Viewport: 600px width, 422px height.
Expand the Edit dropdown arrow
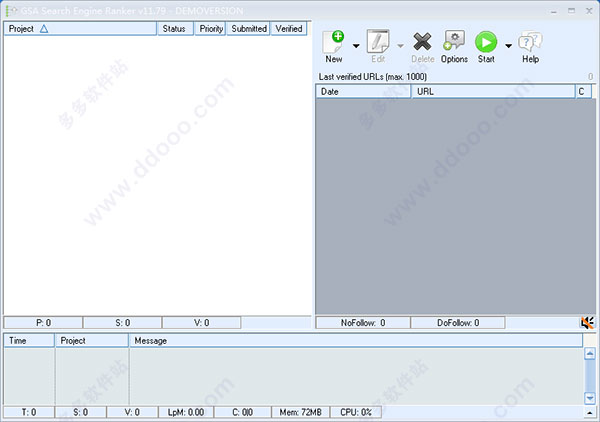click(400, 46)
